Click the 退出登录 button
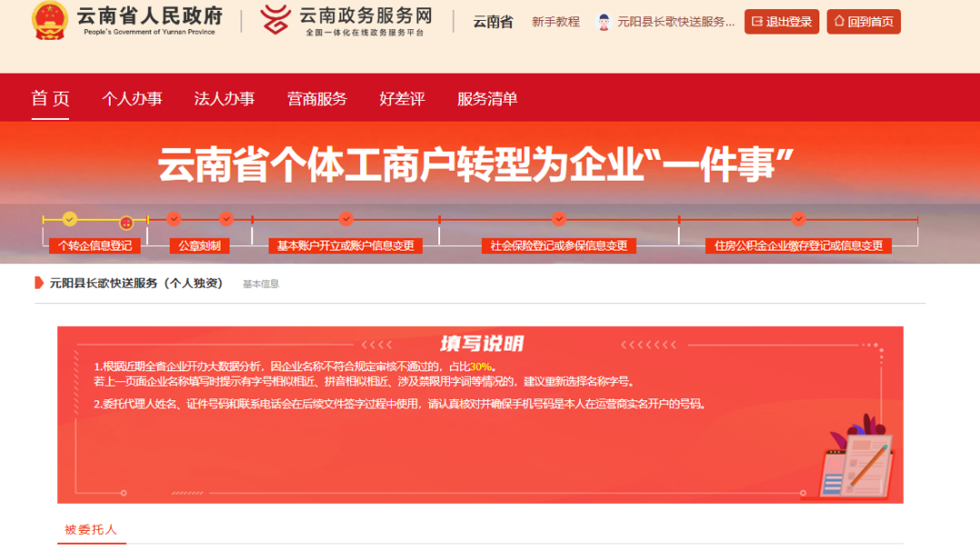The width and height of the screenshot is (980, 551). coord(781,20)
